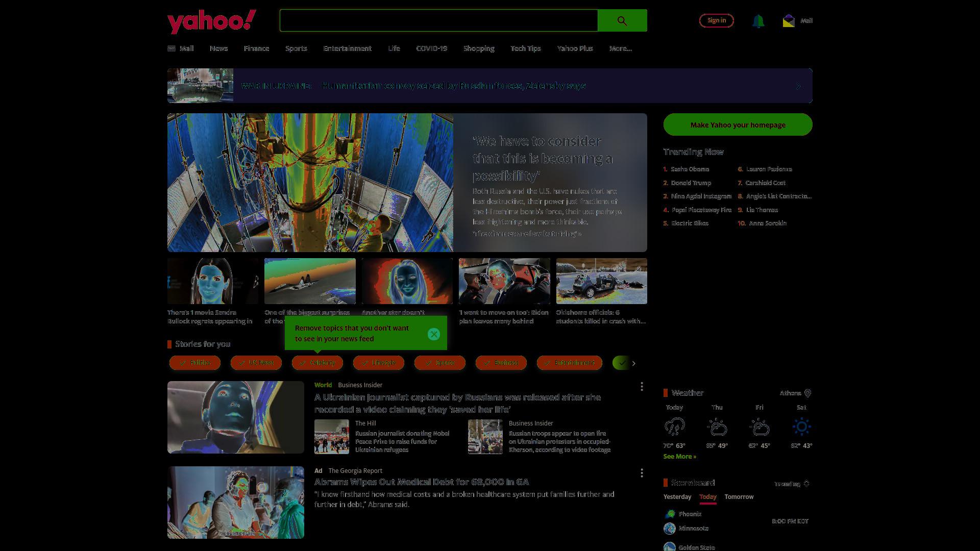
Task: Open trending topic Electric Bikes
Action: point(690,223)
